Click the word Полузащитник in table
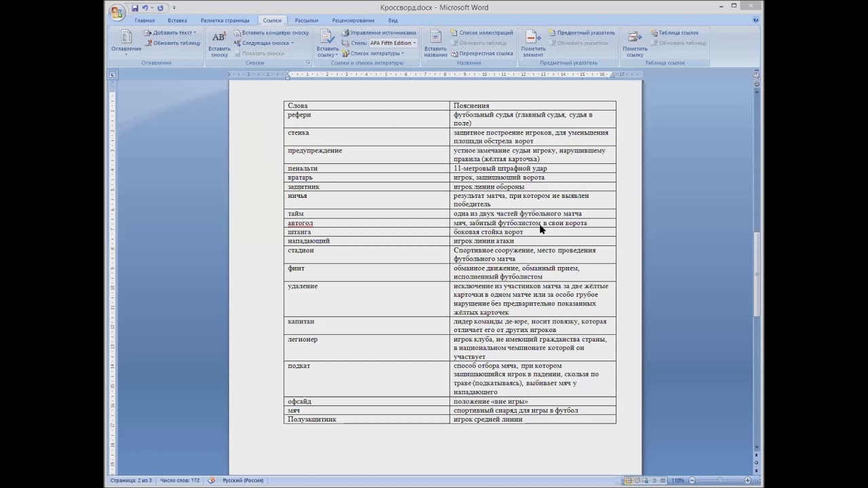 pyautogui.click(x=312, y=420)
